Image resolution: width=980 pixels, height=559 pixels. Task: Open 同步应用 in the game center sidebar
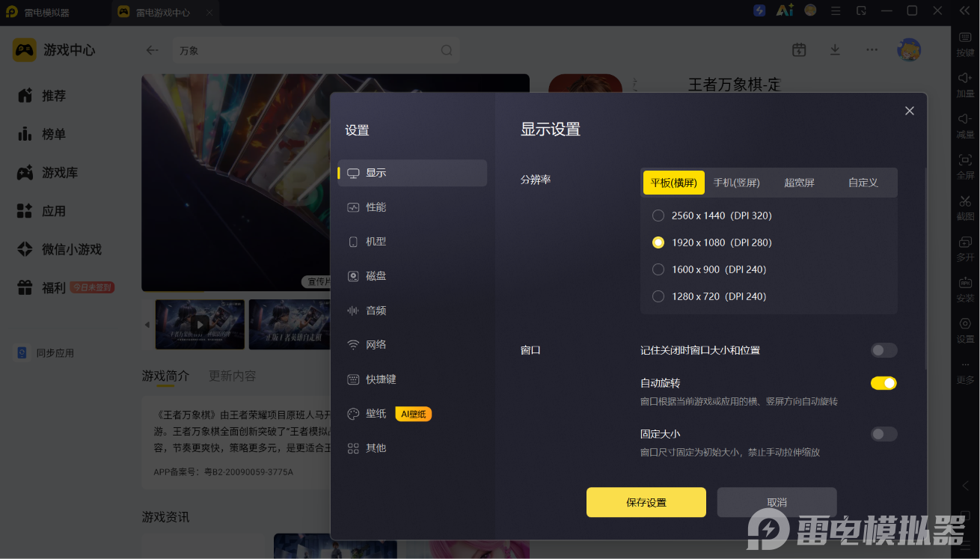[46, 352]
